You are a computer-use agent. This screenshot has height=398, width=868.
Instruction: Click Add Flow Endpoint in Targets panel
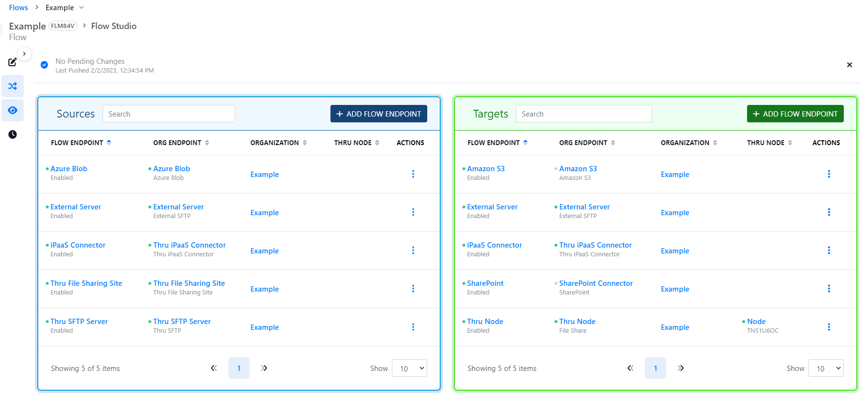coord(795,114)
